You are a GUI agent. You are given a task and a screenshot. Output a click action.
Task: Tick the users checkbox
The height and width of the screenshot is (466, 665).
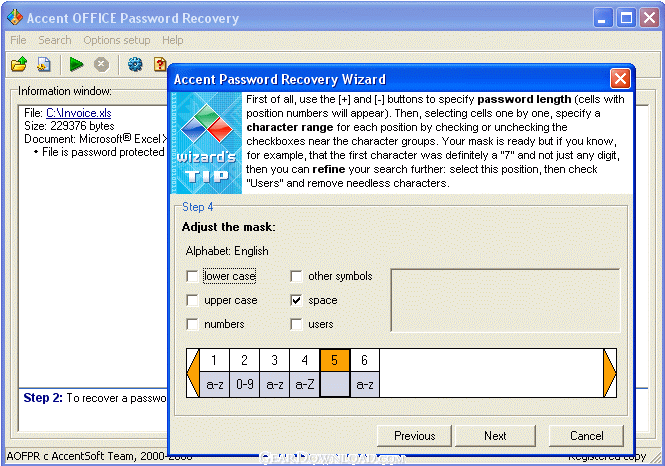point(296,324)
